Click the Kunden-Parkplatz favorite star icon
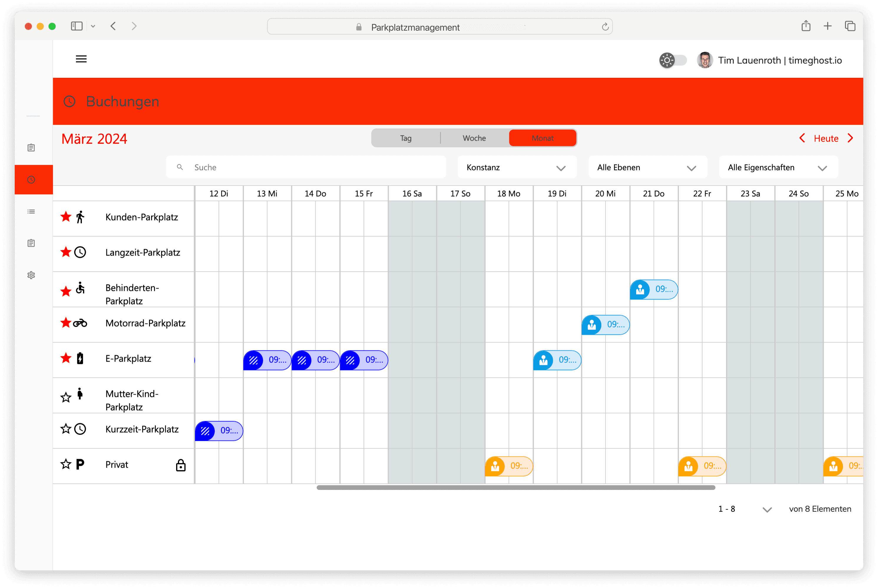The width and height of the screenshot is (878, 588). click(66, 217)
